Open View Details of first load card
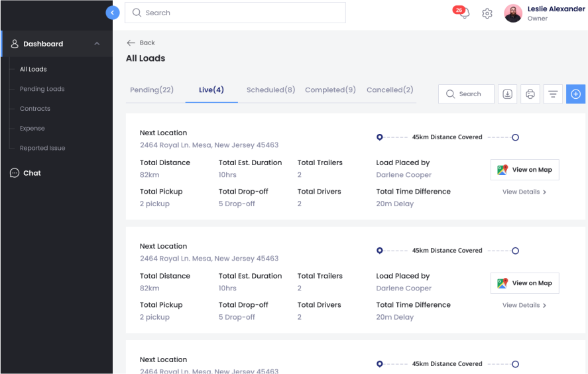Screen dimensions: 588x374 tap(524, 192)
